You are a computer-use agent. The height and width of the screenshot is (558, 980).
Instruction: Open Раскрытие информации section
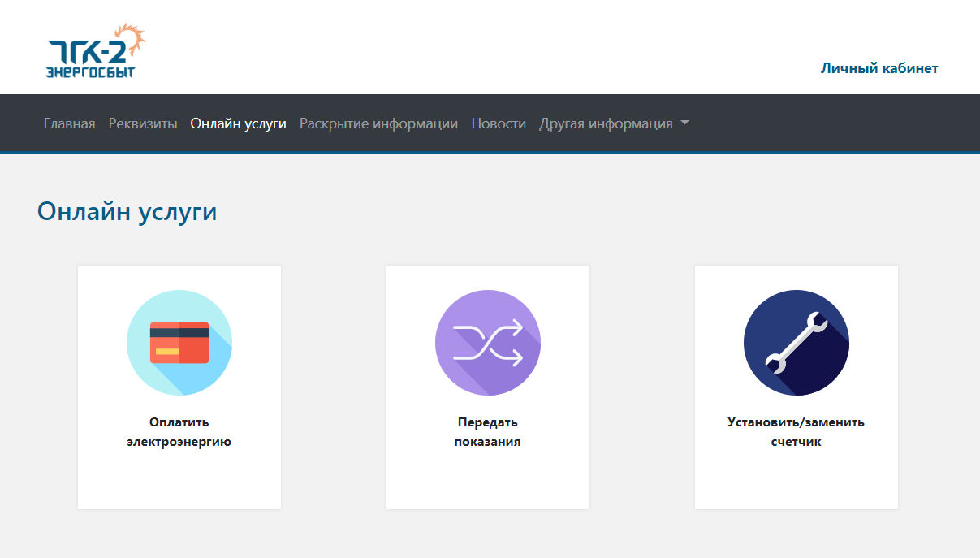tap(379, 123)
